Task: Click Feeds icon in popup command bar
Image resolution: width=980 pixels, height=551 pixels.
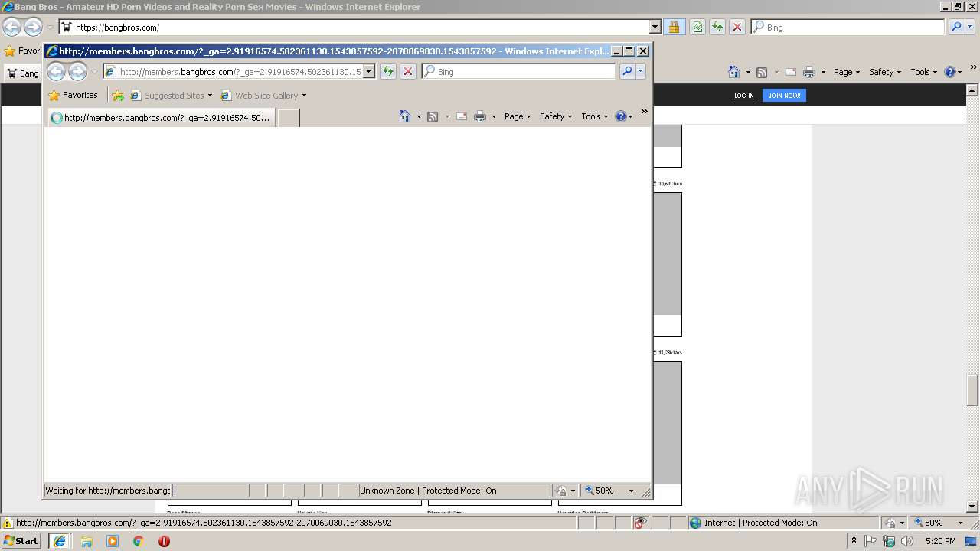Action: pos(433,116)
